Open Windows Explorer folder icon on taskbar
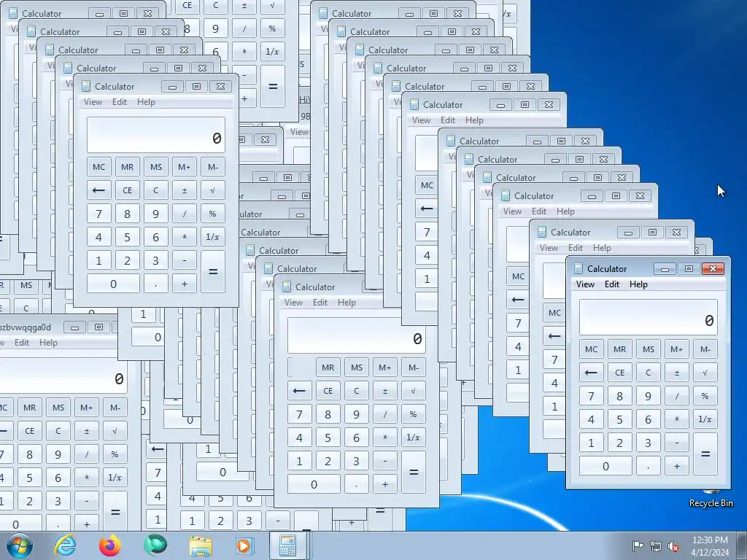747x560 pixels. click(201, 546)
